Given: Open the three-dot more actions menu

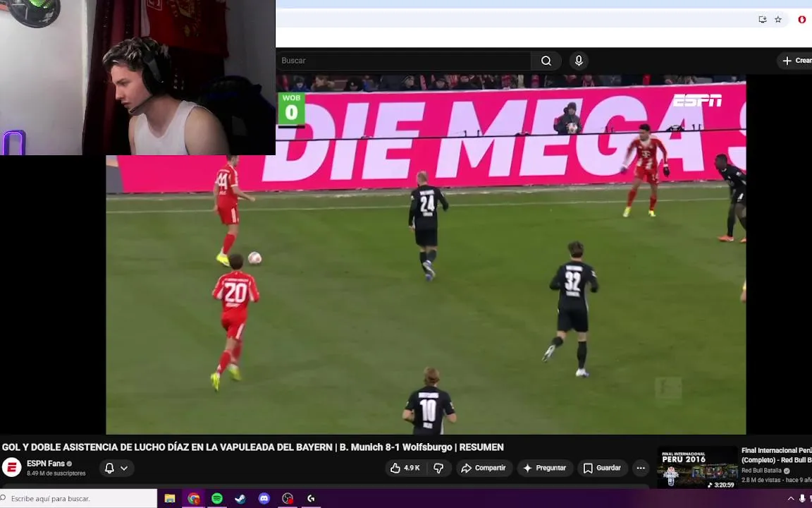Looking at the screenshot, I should pos(641,468).
